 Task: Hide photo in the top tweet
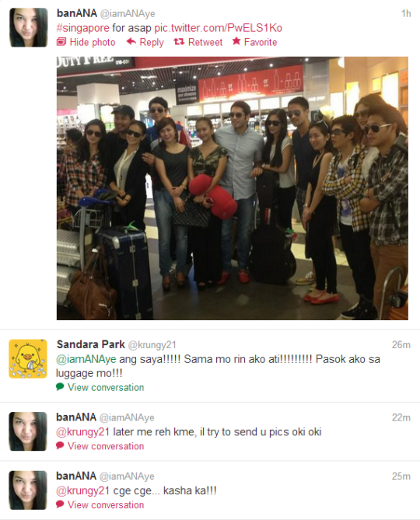click(86, 42)
